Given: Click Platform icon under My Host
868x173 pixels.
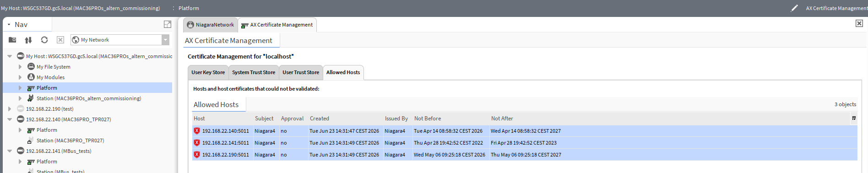Looking at the screenshot, I should click(x=31, y=88).
